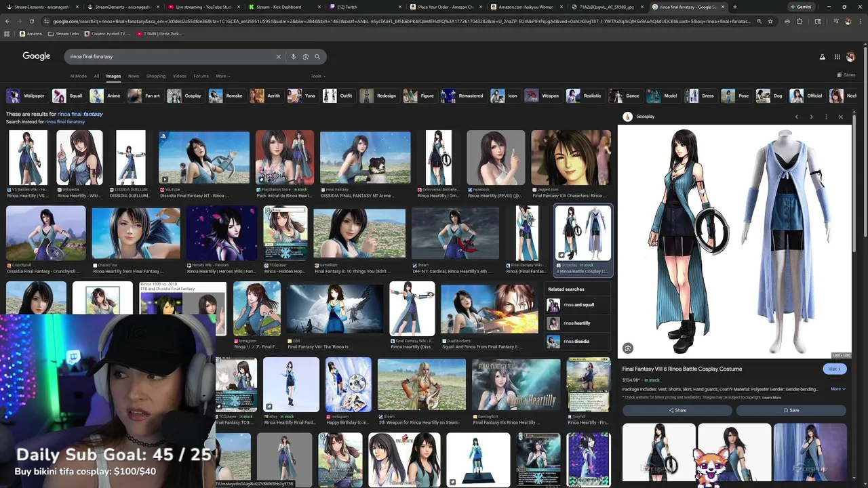Open Learn More about pricing disclaimer
This screenshot has width=868, height=488.
tap(772, 398)
